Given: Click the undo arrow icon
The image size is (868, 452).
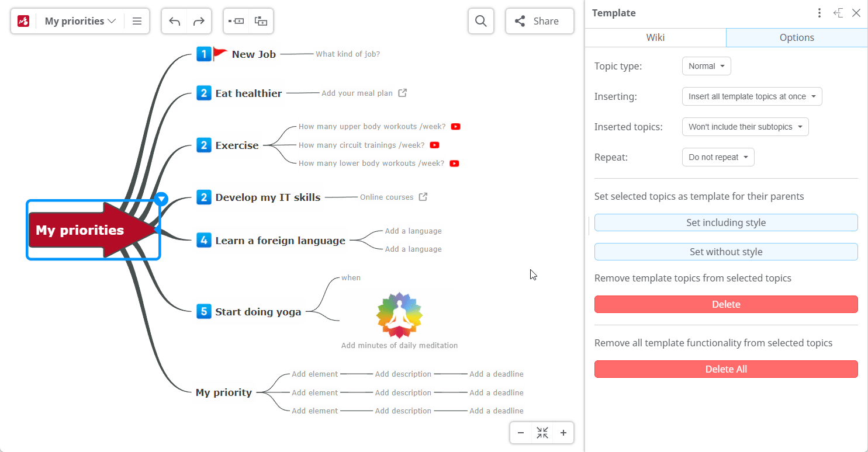Looking at the screenshot, I should [174, 21].
